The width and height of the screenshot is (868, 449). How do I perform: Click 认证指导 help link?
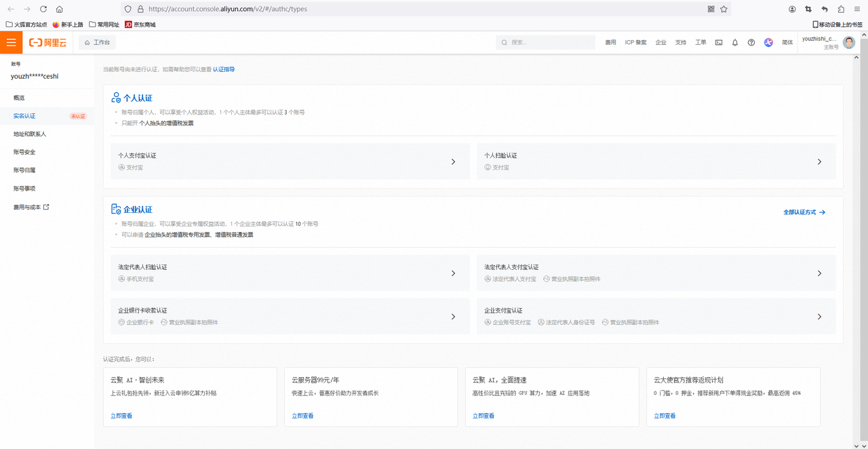pyautogui.click(x=224, y=69)
